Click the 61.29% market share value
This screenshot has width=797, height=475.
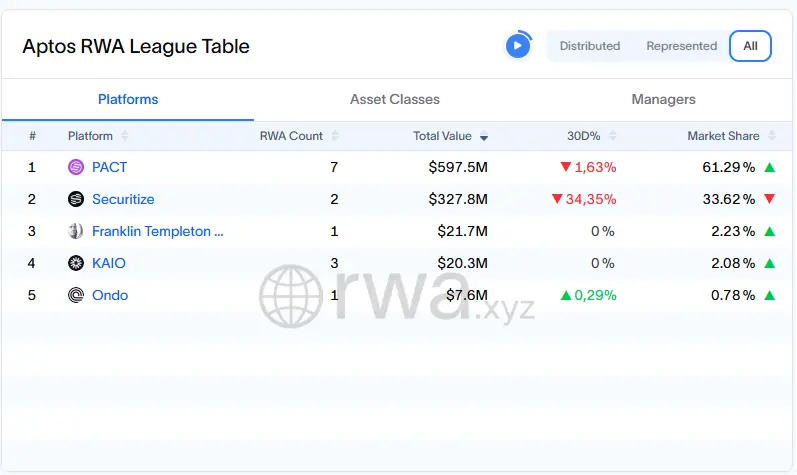tap(729, 167)
